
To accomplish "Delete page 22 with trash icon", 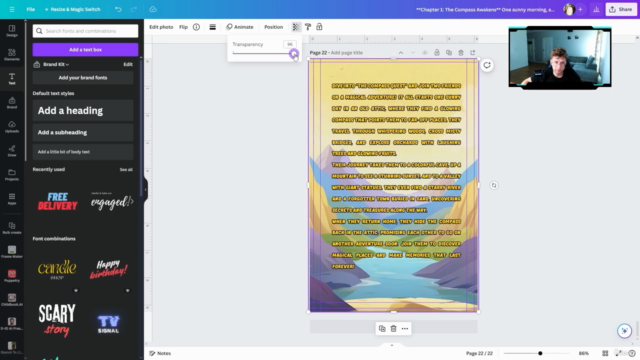I will [x=461, y=53].
